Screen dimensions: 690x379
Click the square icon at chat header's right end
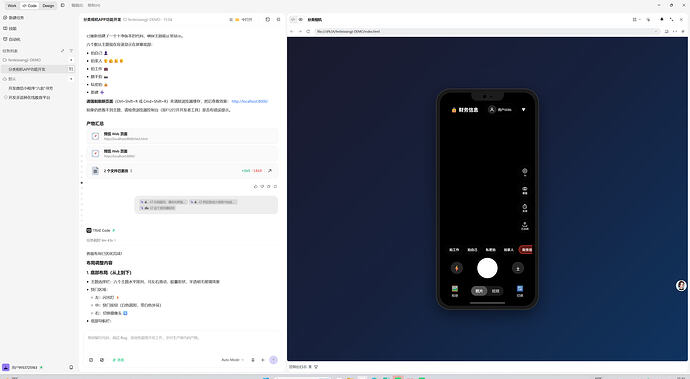(x=278, y=19)
